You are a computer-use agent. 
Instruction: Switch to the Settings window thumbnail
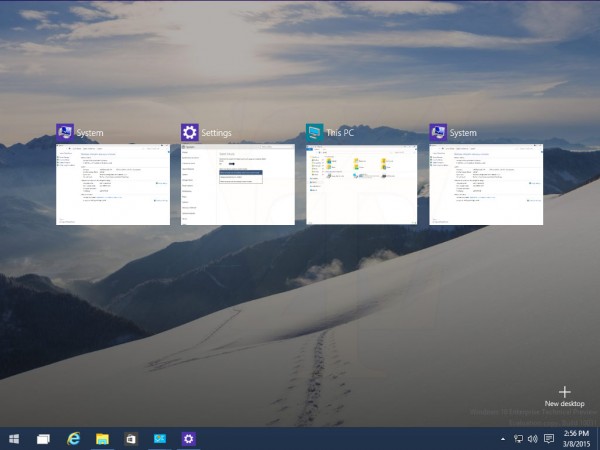tap(238, 184)
